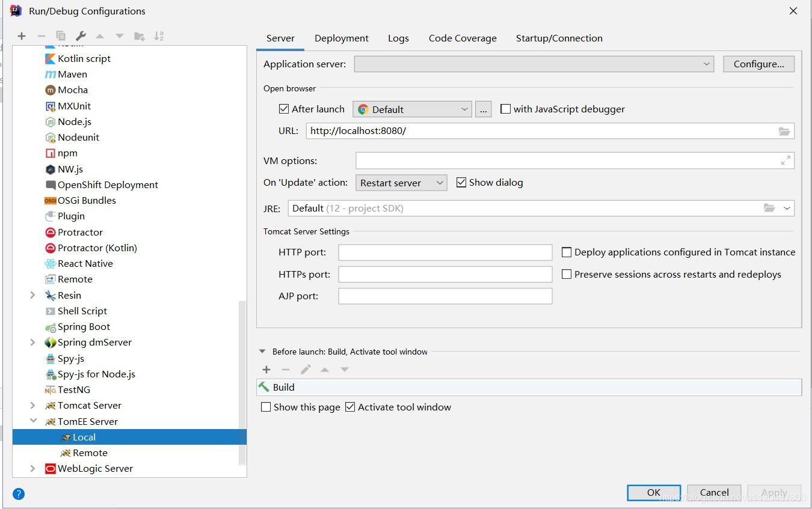Select the Build task row

(529, 387)
